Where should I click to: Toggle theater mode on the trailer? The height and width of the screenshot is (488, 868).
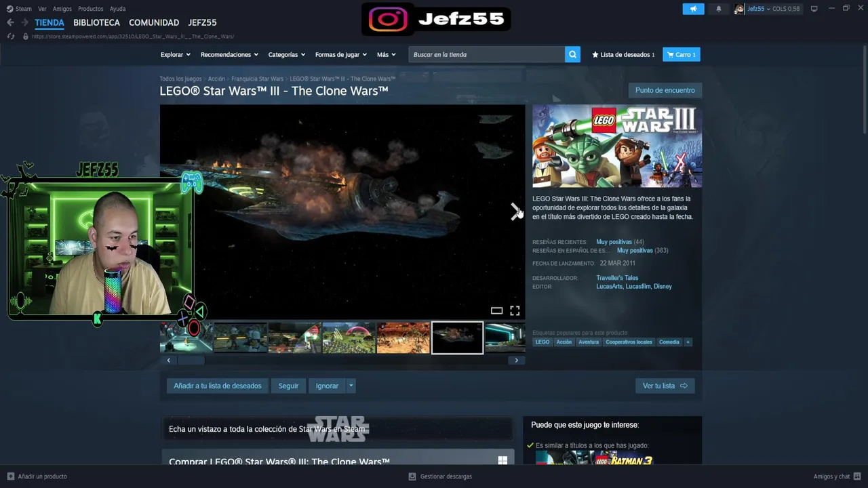(x=496, y=310)
